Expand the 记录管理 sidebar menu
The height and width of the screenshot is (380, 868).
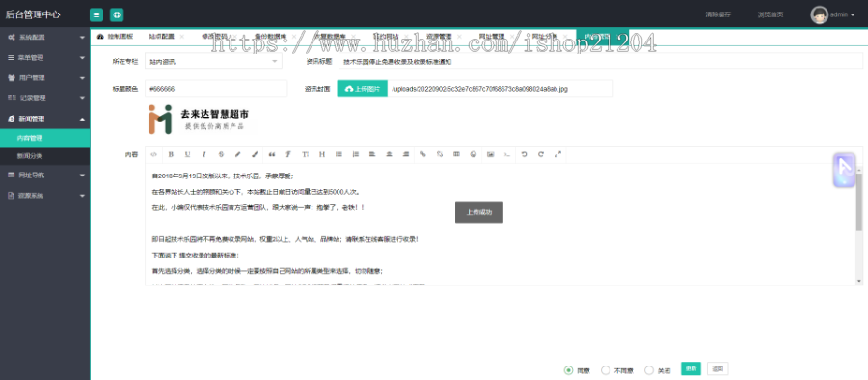pos(44,98)
